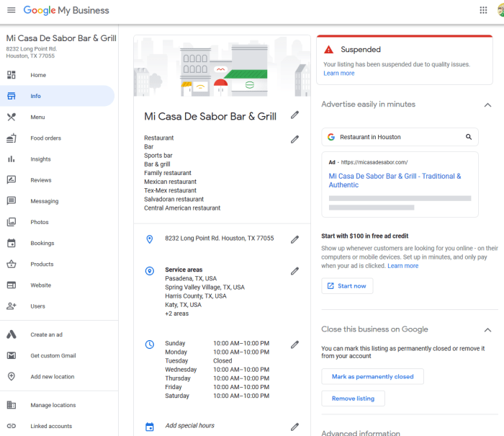Click the Insights bar chart icon
The height and width of the screenshot is (436, 504).
12,159
